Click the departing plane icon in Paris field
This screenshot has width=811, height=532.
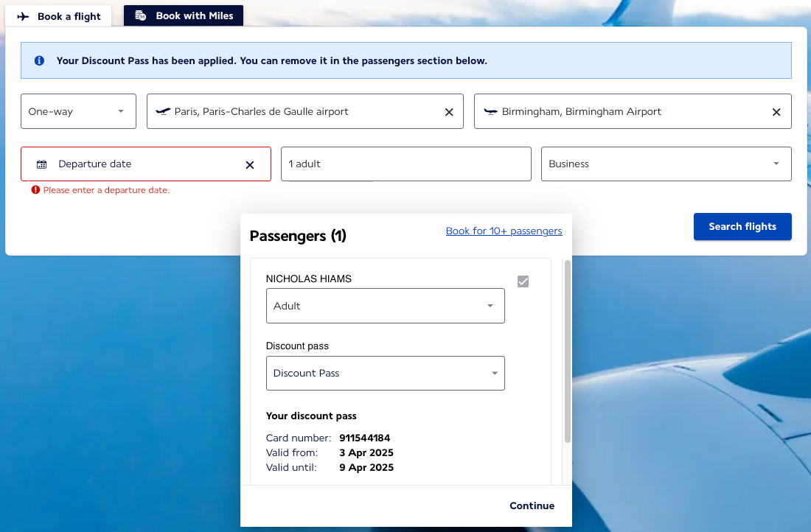(x=163, y=112)
